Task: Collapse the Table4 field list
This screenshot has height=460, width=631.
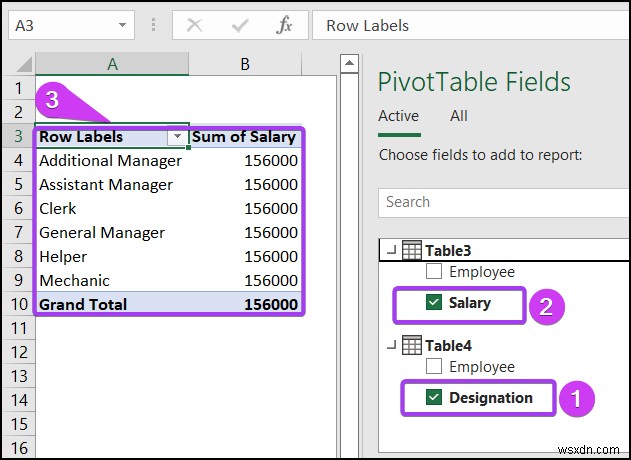Action: (x=389, y=346)
